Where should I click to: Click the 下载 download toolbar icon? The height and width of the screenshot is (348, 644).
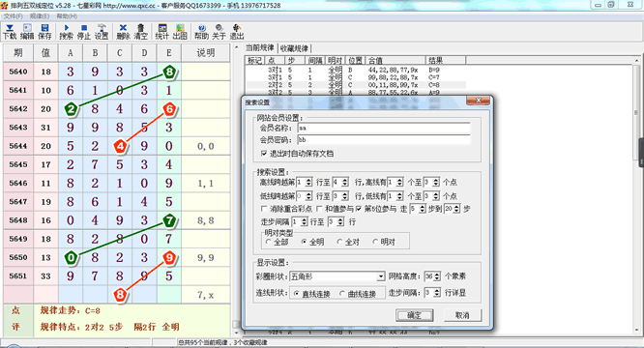coord(10,32)
